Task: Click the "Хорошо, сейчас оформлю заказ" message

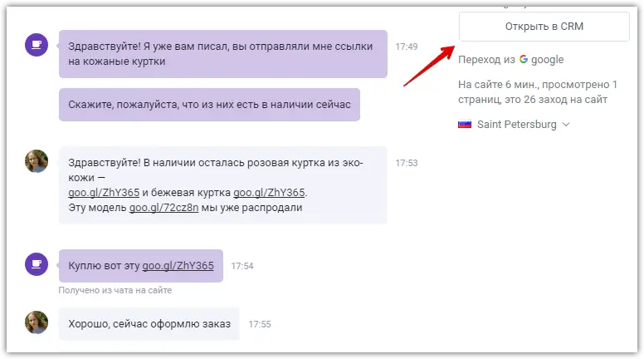Action: tap(149, 324)
